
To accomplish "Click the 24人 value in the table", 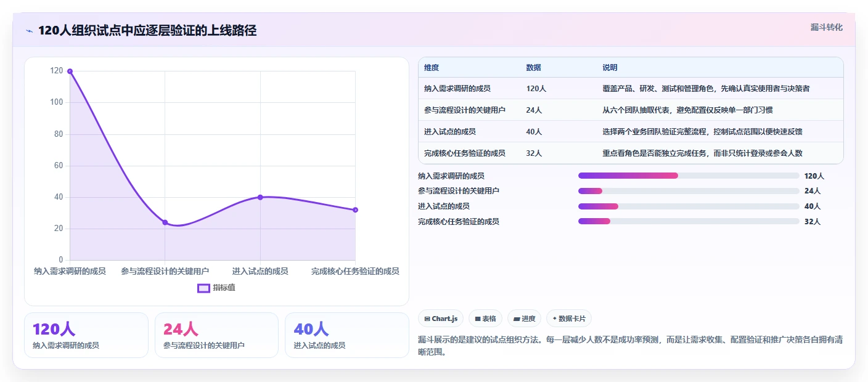I will coord(534,110).
